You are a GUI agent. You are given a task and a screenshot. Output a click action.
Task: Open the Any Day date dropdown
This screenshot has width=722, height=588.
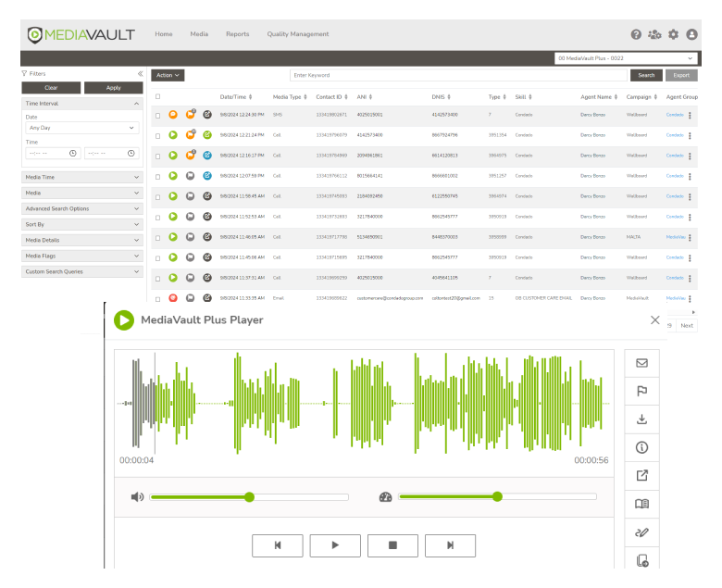point(82,128)
